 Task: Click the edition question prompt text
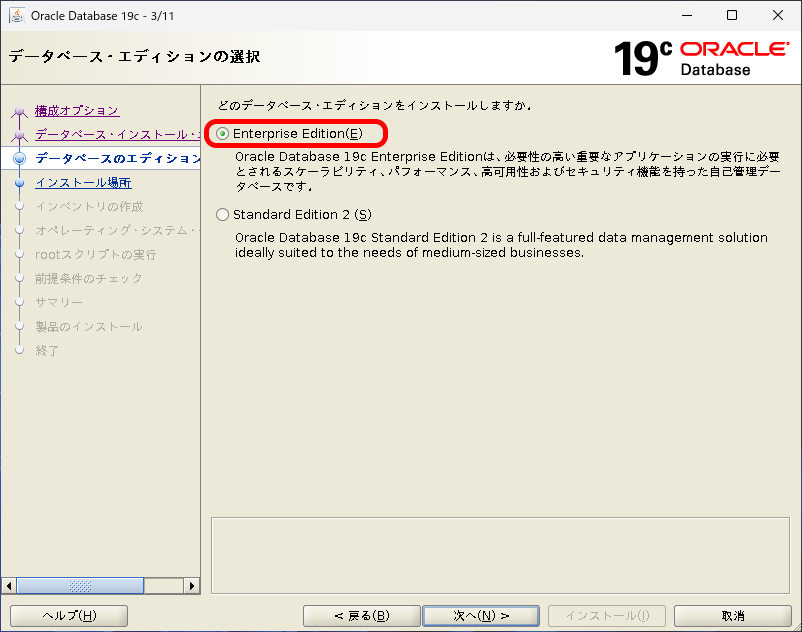click(x=374, y=105)
